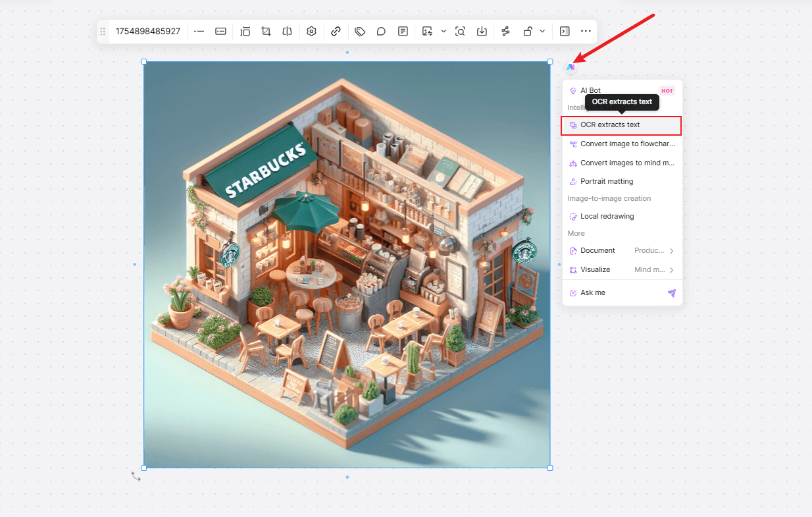Click the colorful AI assistant icon beside image
This screenshot has height=517, width=812.
[x=571, y=67]
